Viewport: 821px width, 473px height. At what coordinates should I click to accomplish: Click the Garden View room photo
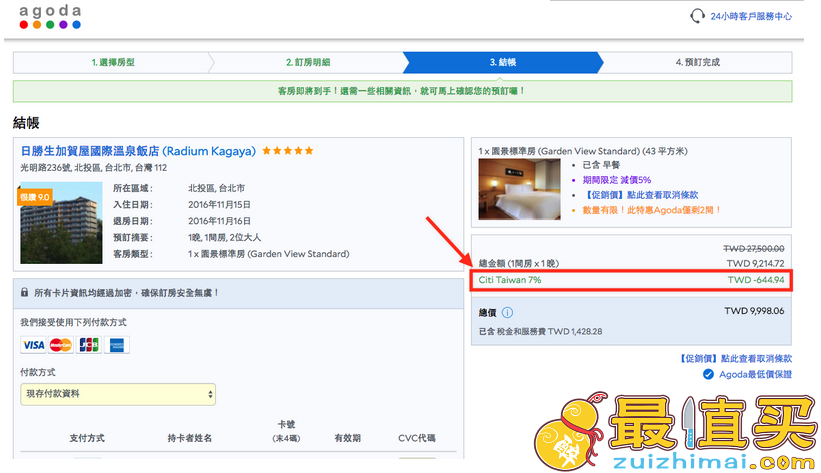pyautogui.click(x=519, y=189)
